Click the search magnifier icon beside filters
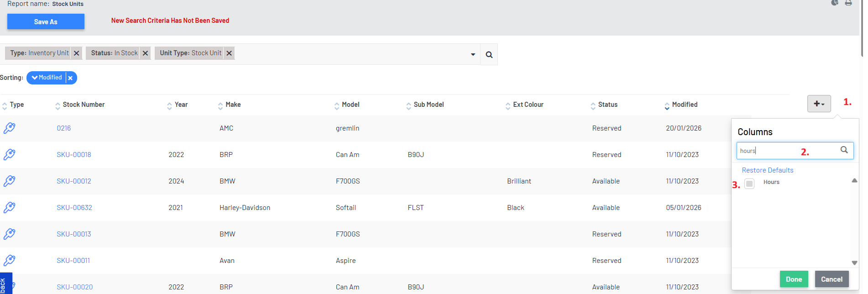The height and width of the screenshot is (294, 868). 489,55
